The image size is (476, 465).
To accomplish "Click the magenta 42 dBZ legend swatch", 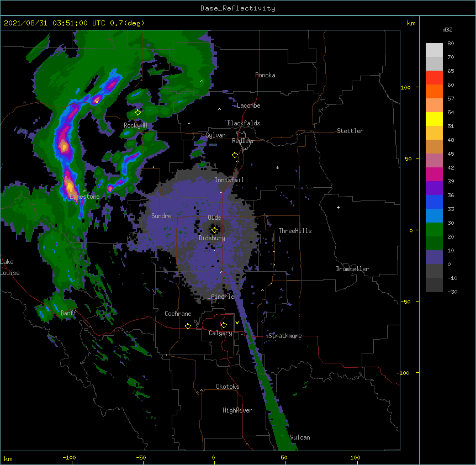I will tap(434, 174).
